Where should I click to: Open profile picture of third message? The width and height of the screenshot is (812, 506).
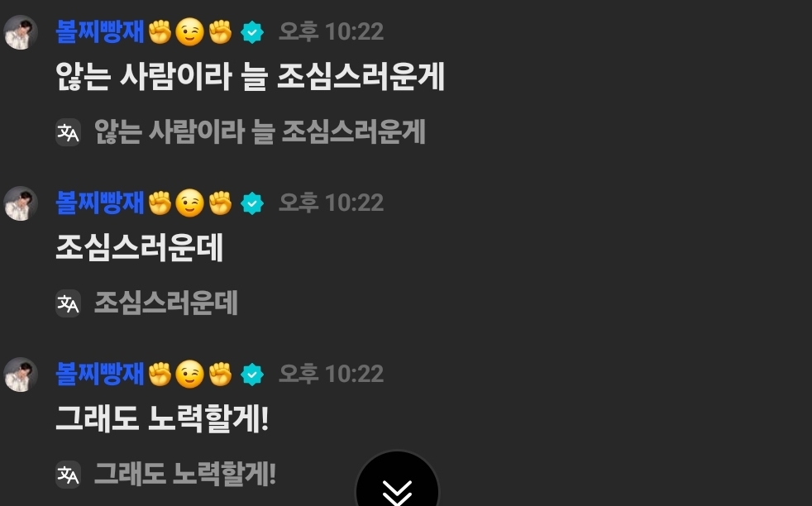(x=21, y=374)
